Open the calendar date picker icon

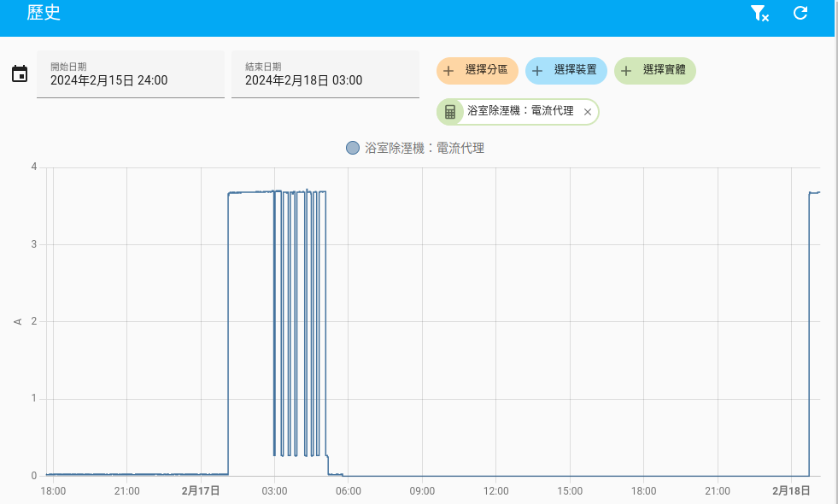click(20, 73)
